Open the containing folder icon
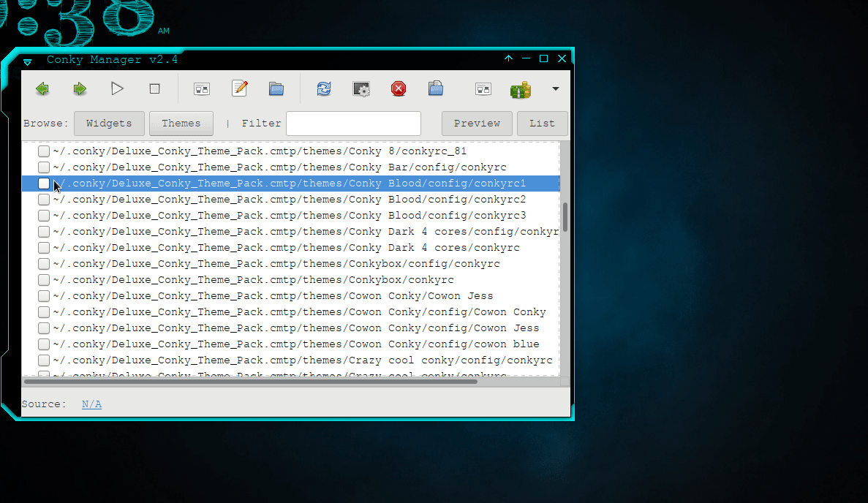868x503 pixels. point(276,88)
